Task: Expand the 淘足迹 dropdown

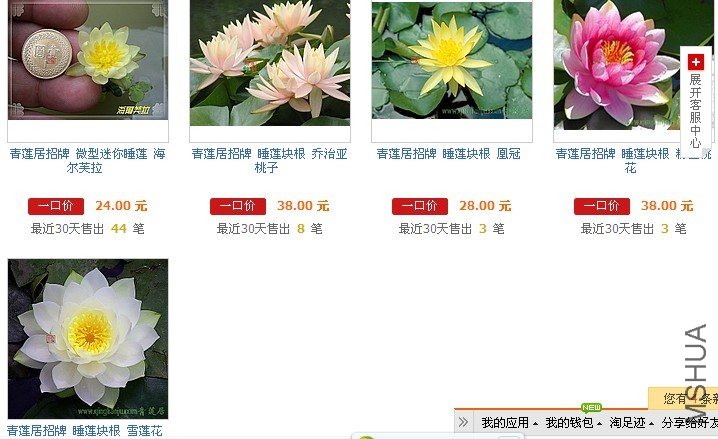Action: pyautogui.click(x=631, y=423)
